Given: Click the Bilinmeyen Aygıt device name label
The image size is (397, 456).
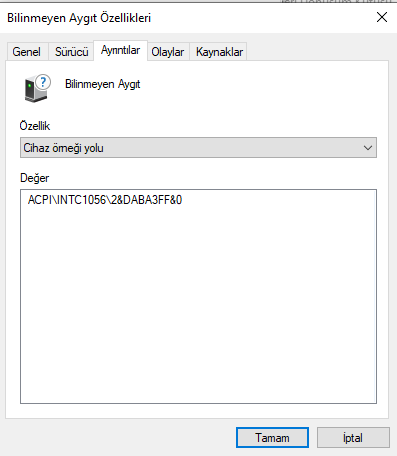Looking at the screenshot, I should point(103,84).
